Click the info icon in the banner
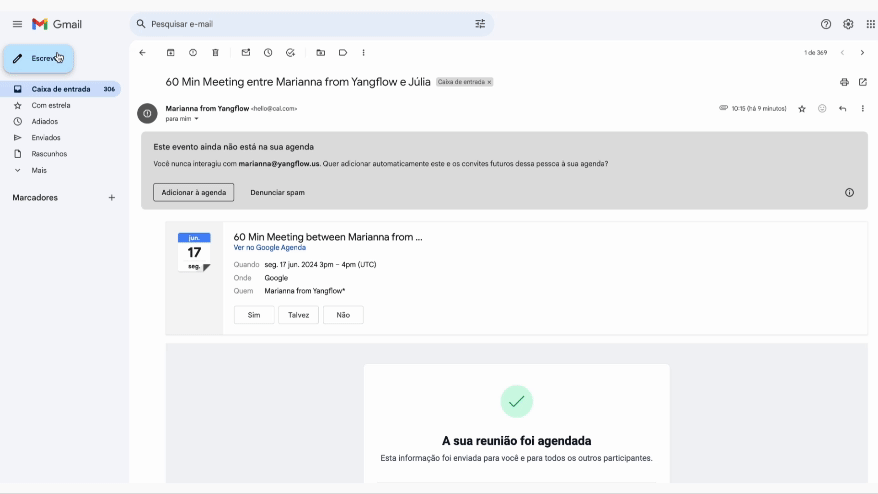 [849, 193]
